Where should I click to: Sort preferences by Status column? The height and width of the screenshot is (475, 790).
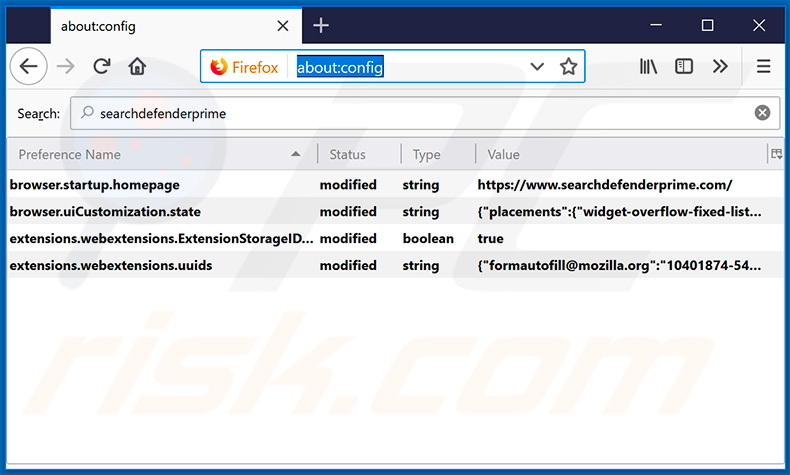point(348,154)
